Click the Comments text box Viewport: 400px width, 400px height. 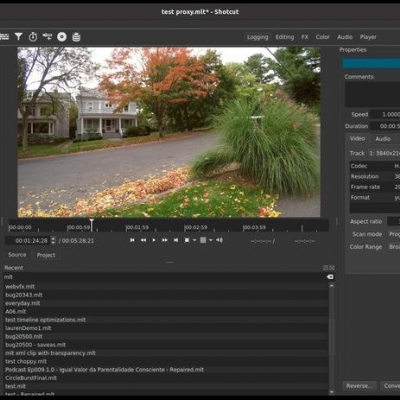(x=372, y=95)
